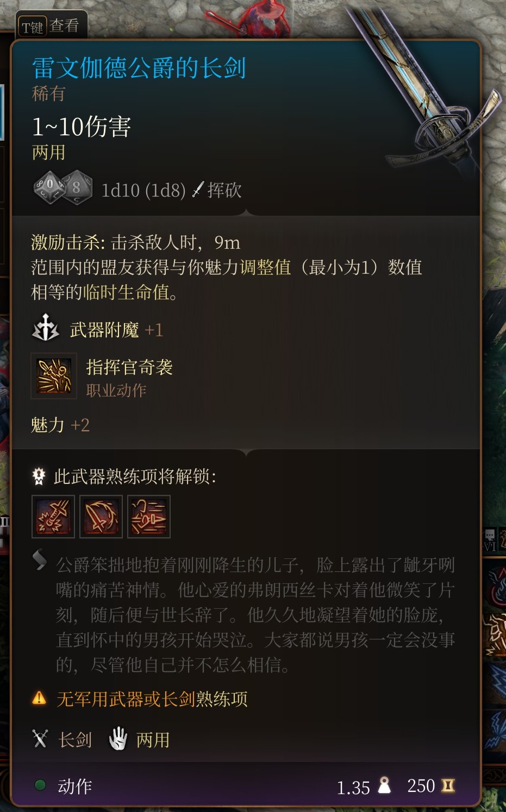Click the d10 damage dice icon
Viewport: 506px width, 812px height.
[x=49, y=187]
